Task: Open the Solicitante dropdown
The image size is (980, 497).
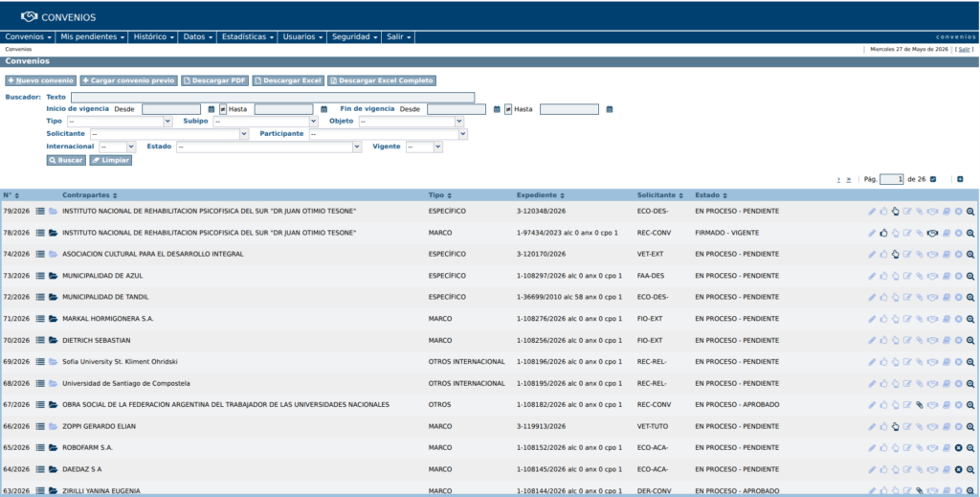Action: coord(169,134)
